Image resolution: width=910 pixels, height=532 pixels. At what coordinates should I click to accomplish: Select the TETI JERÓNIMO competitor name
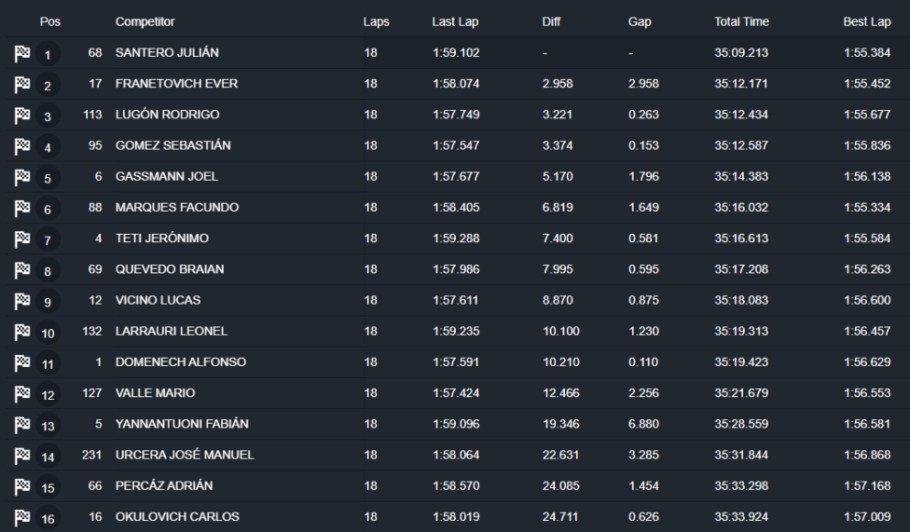(x=162, y=238)
